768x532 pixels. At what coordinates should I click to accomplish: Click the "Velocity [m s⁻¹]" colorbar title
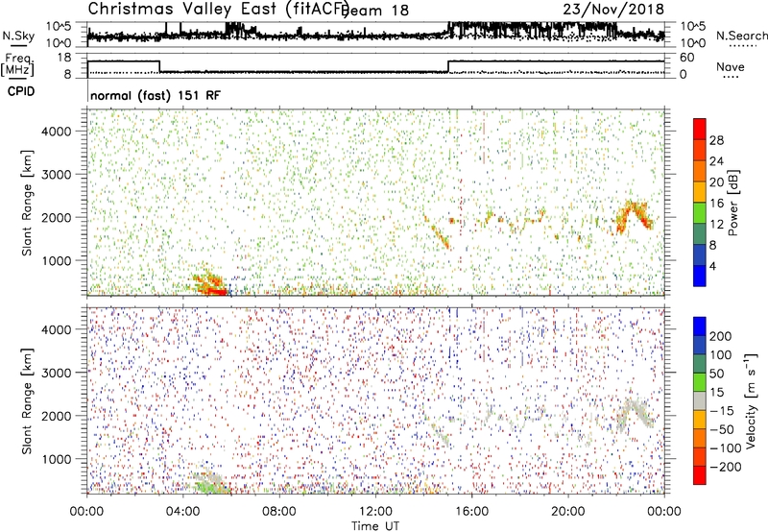pyautogui.click(x=751, y=400)
